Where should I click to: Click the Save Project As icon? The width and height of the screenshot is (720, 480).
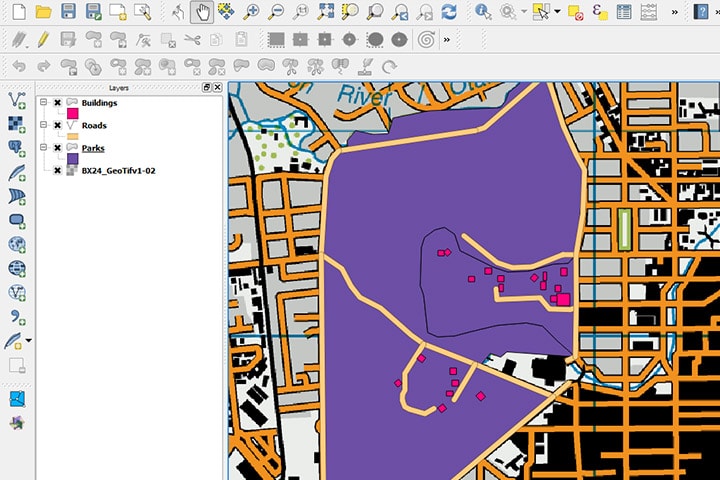(94, 12)
